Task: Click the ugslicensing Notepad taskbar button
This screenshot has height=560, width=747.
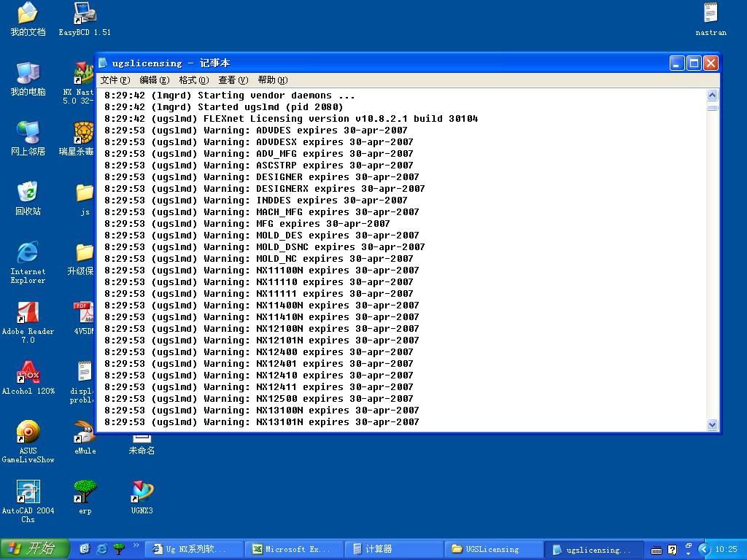Action: click(594, 549)
